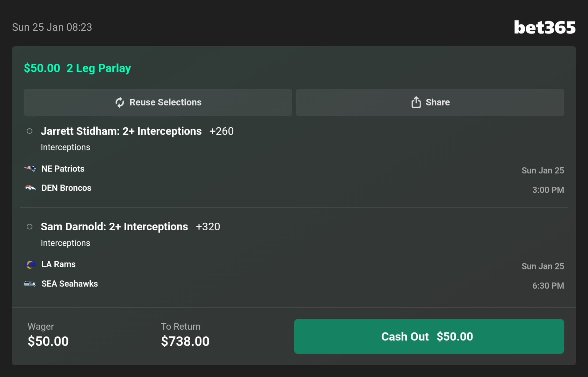Click the +260 odds value

[x=221, y=131]
